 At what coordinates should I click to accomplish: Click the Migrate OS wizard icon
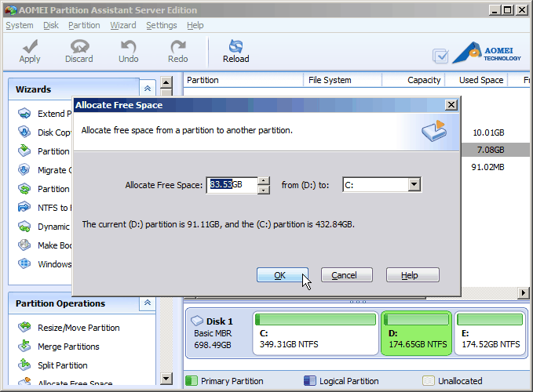click(24, 169)
